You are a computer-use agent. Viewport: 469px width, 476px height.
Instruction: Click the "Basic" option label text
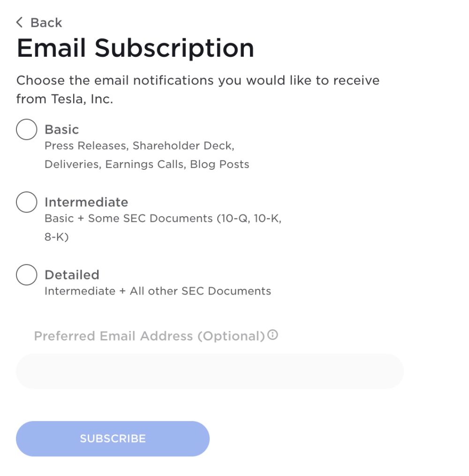pyautogui.click(x=62, y=129)
